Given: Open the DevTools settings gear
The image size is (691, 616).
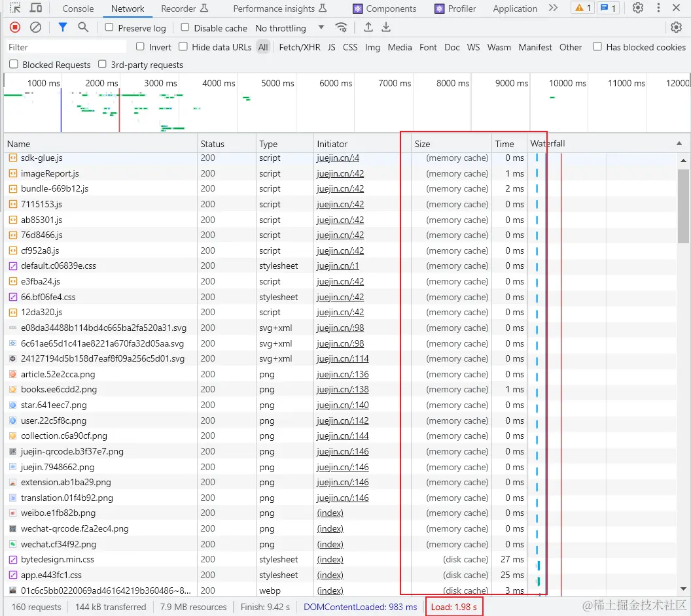Looking at the screenshot, I should click(638, 8).
